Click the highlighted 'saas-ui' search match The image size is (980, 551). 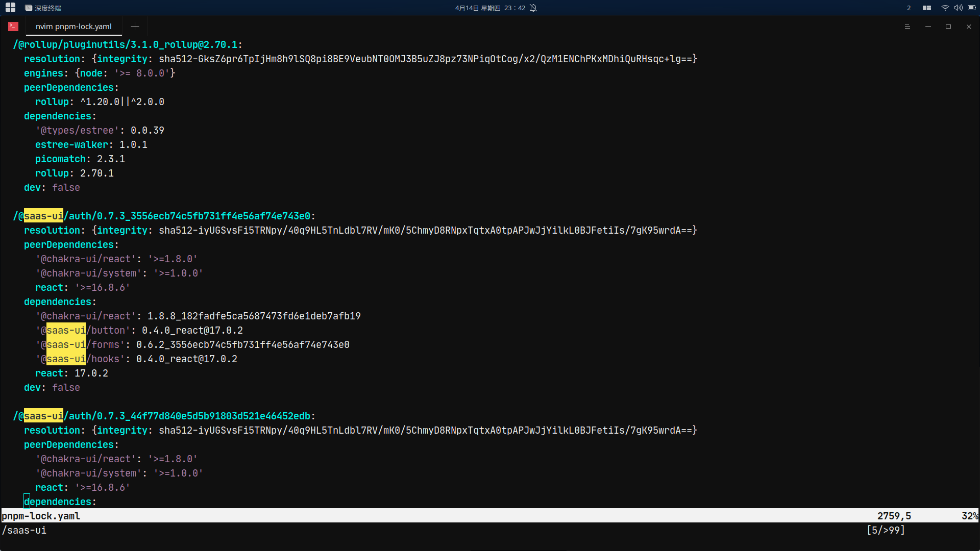pos(43,216)
